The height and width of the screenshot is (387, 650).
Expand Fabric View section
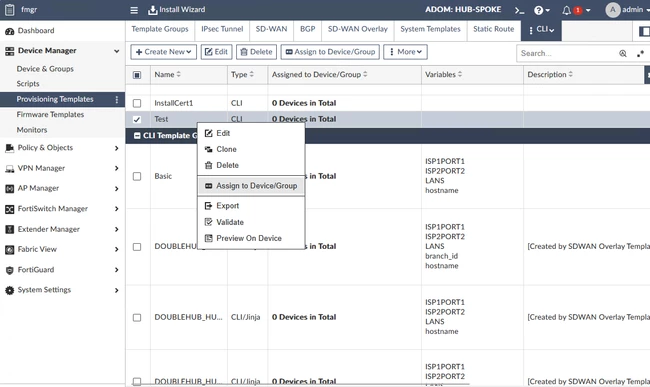click(116, 249)
